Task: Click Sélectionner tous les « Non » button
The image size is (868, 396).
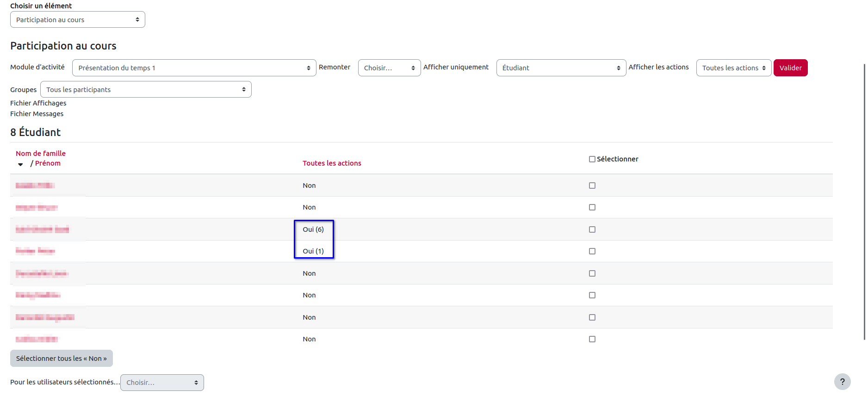Action: (61, 359)
